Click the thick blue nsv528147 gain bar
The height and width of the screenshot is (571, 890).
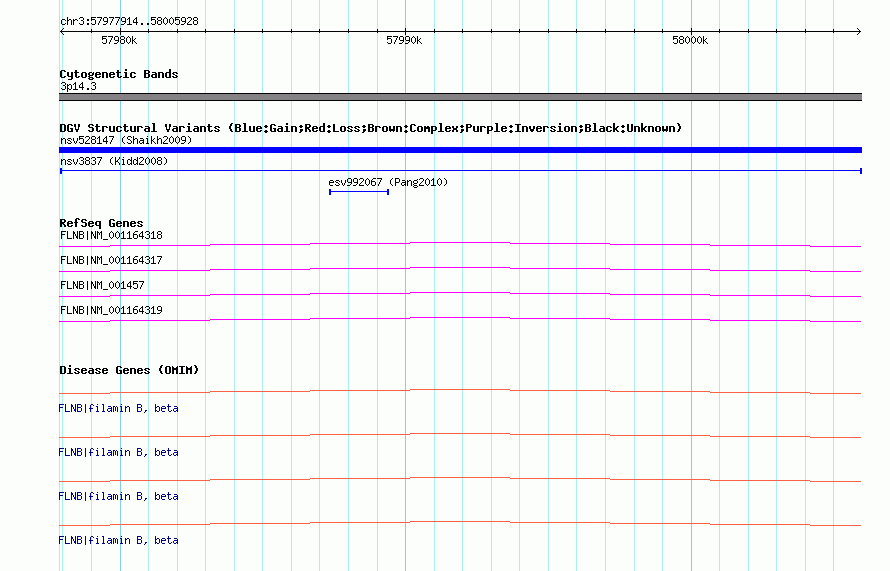[x=460, y=150]
